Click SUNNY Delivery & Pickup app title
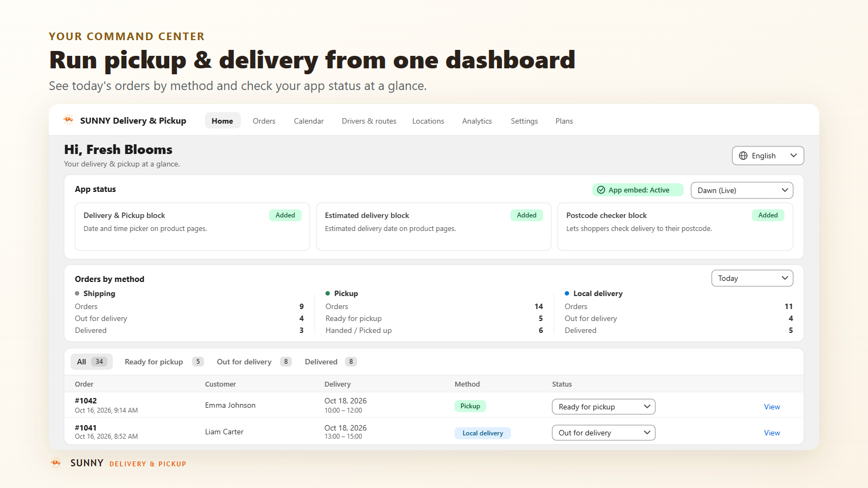This screenshot has height=488, width=868. pos(133,120)
